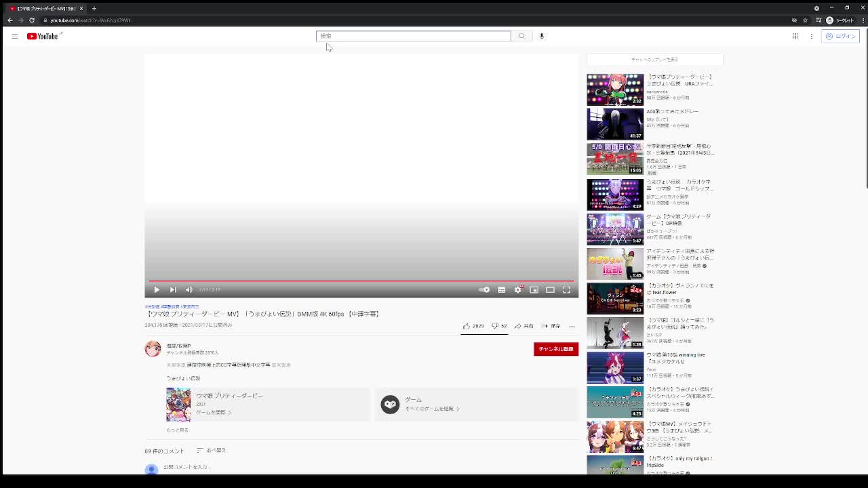Viewport: 868px width, 488px height.
Task: Open メイショウドトウ MV thumbnail 6:47
Action: 615,436
